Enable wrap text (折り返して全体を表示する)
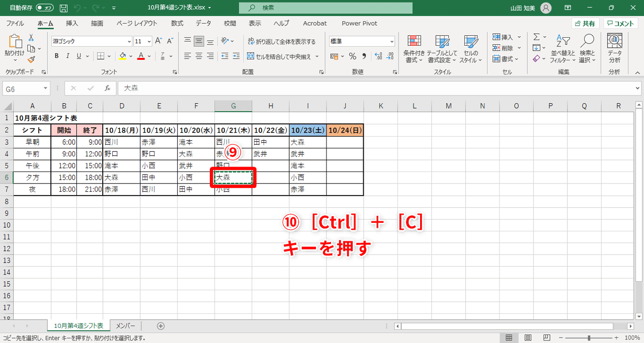Image resolution: width=644 pixels, height=343 pixels. pos(281,42)
